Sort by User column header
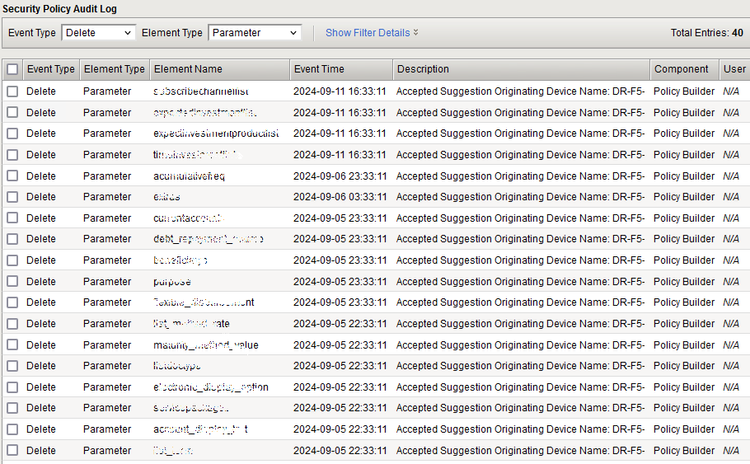The width and height of the screenshot is (750, 464). 735,69
